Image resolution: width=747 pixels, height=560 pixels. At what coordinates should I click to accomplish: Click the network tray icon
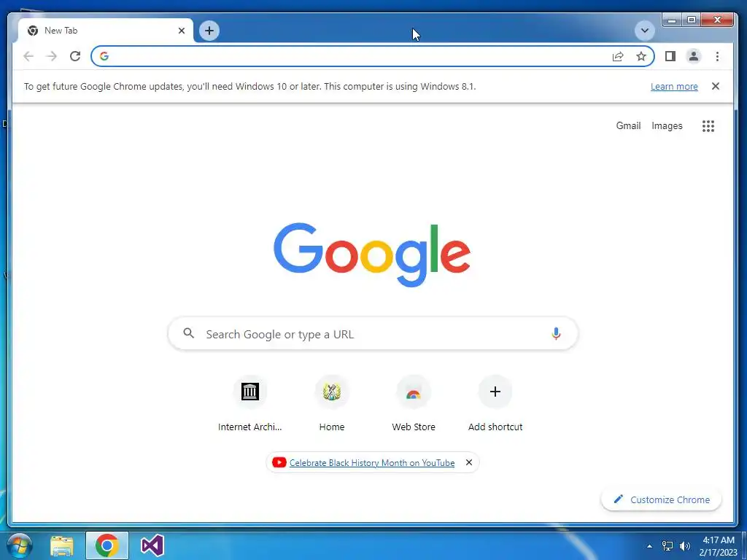[667, 546]
